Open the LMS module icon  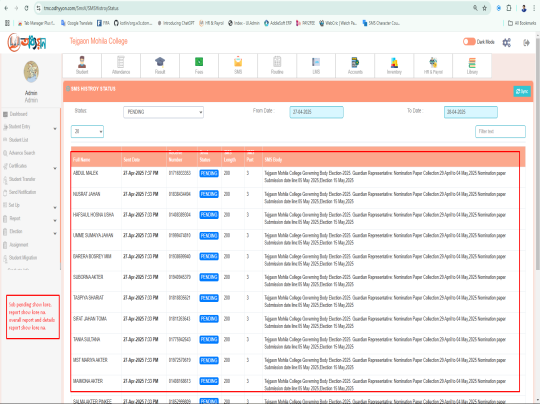pyautogui.click(x=316, y=65)
